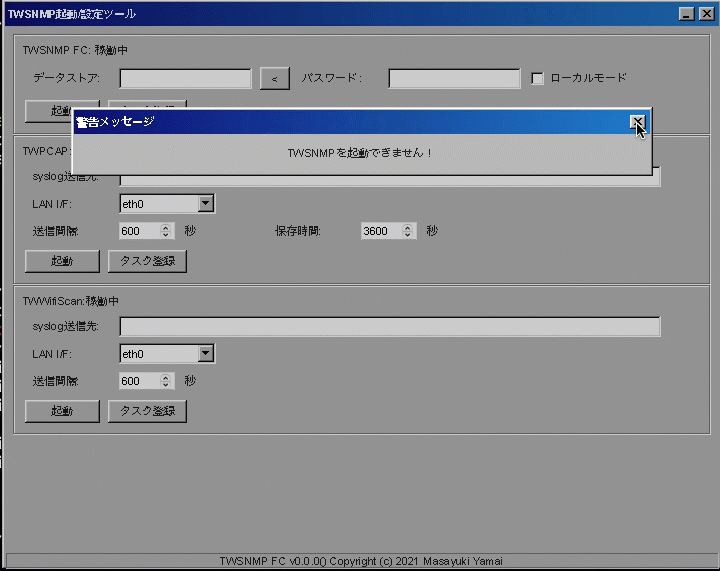
Task: Close the 警告メッセージ warning dialog
Action: click(x=637, y=122)
